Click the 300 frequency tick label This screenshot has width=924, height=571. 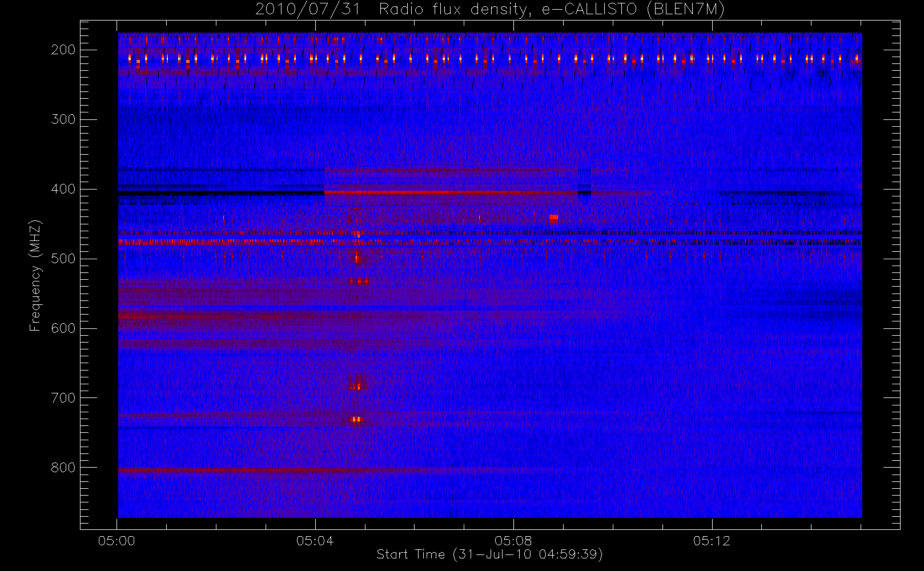[x=63, y=119]
